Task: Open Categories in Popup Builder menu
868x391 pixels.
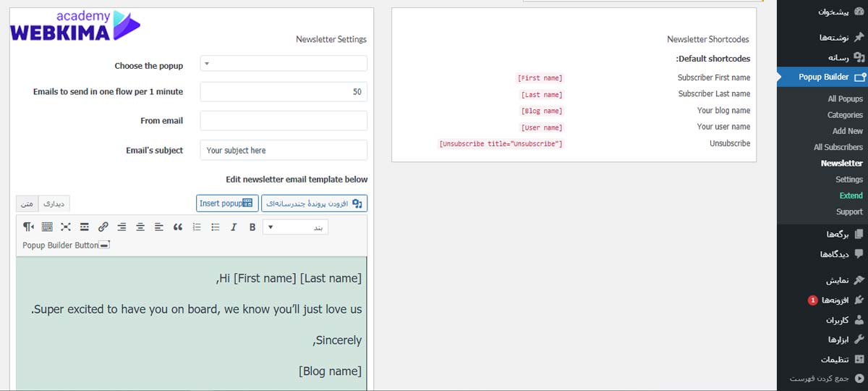Action: click(845, 115)
